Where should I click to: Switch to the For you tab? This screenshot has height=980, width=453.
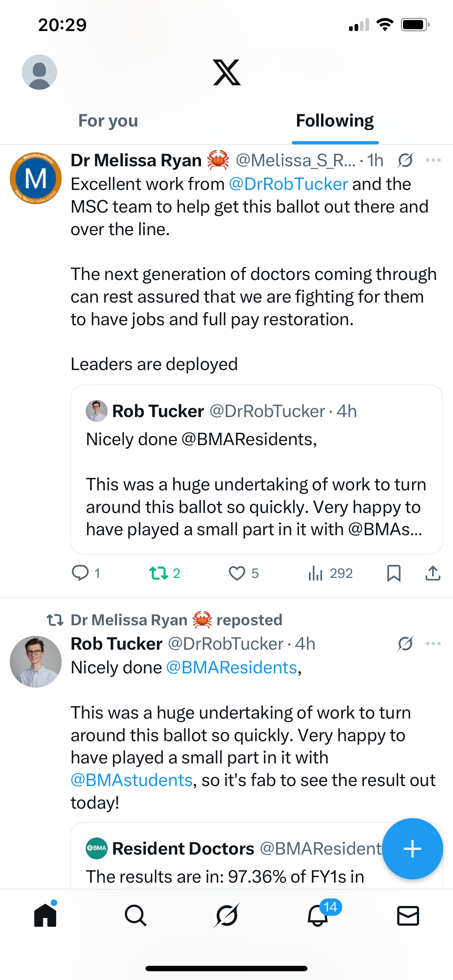coord(108,121)
